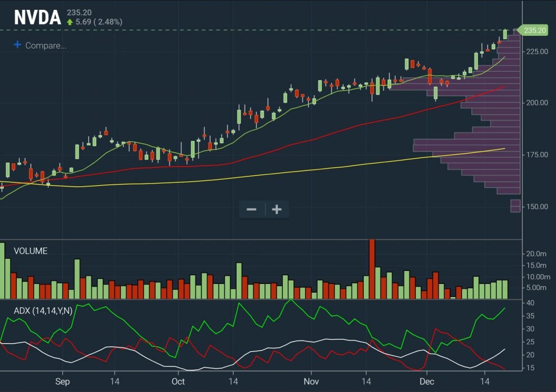The height and width of the screenshot is (392, 556).
Task: Select the zoom-out minus icon
Action: coord(252,209)
